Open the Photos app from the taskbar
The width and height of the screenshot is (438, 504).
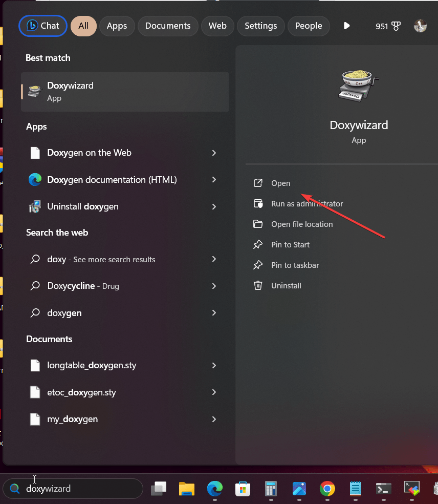click(x=299, y=489)
